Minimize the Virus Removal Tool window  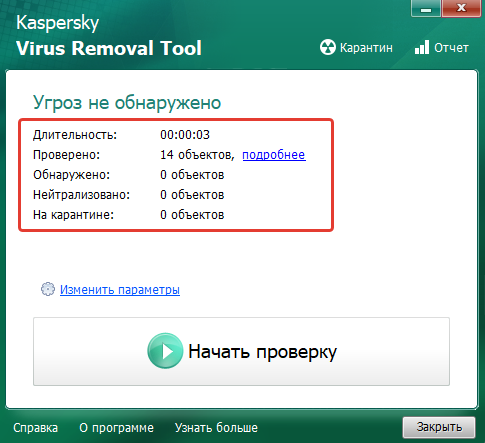[426, 8]
